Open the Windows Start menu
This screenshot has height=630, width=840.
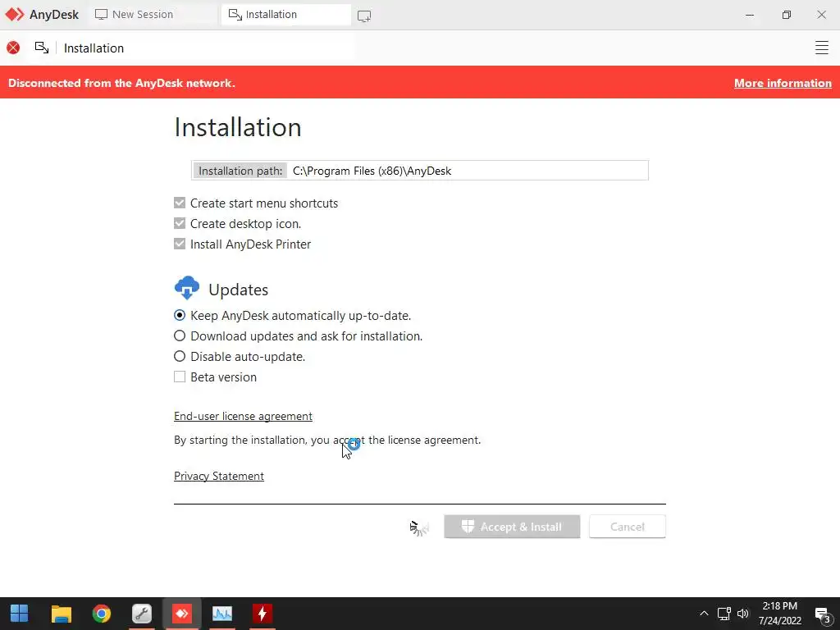pos(20,614)
